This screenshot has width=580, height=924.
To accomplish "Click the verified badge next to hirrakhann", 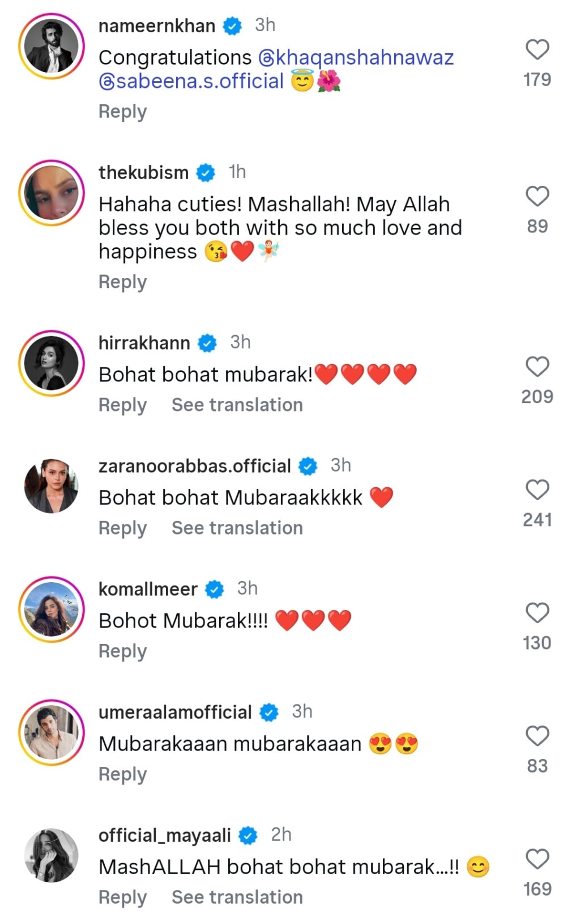I will click(x=207, y=342).
